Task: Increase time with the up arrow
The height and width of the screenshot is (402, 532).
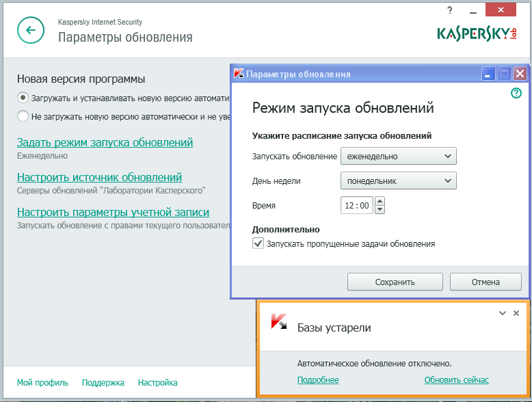Action: [x=380, y=201]
